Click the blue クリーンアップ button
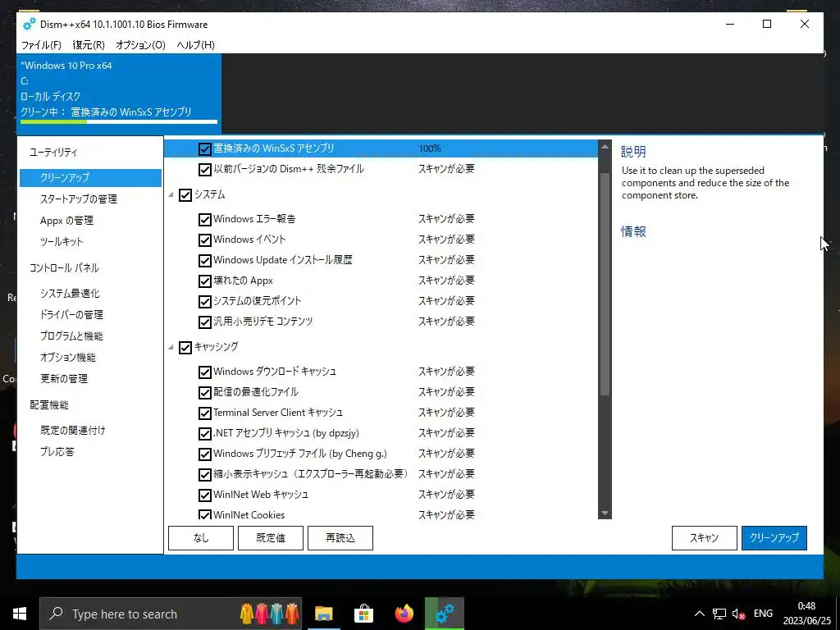The height and width of the screenshot is (630, 840). [774, 538]
